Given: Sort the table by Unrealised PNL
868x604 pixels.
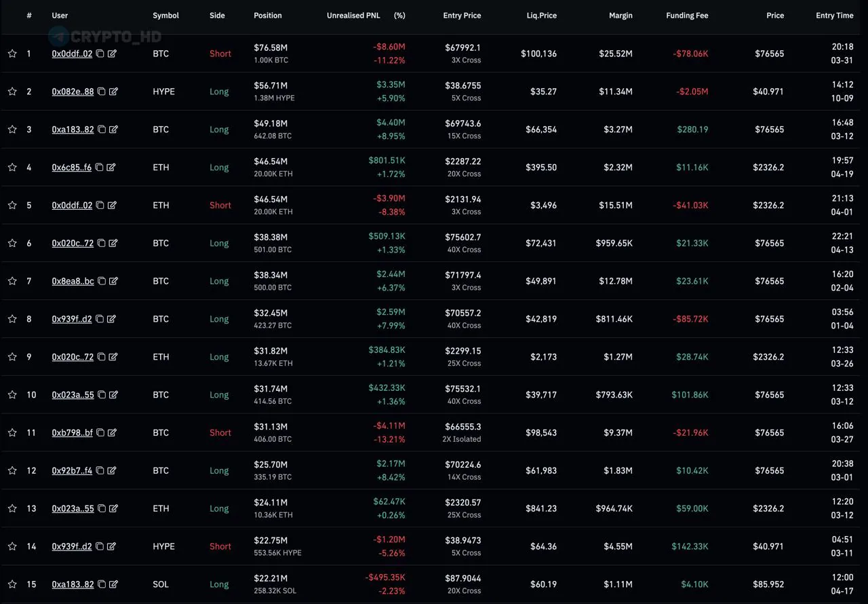Looking at the screenshot, I should 353,16.
